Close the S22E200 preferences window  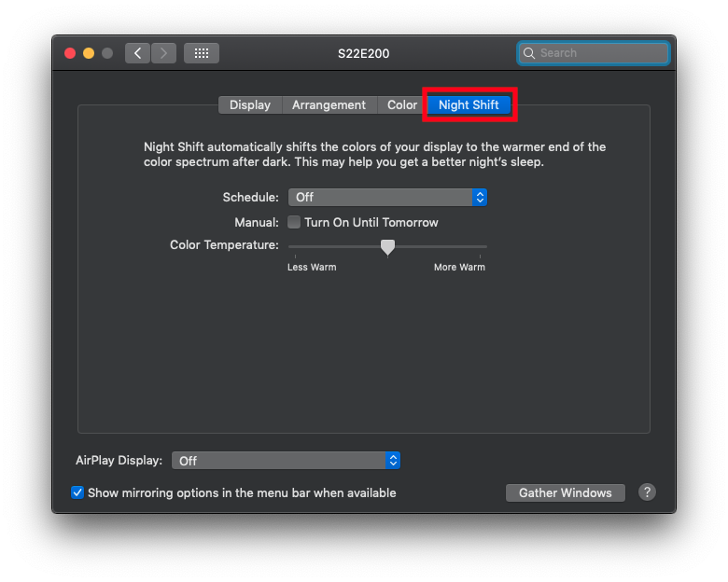click(x=70, y=53)
